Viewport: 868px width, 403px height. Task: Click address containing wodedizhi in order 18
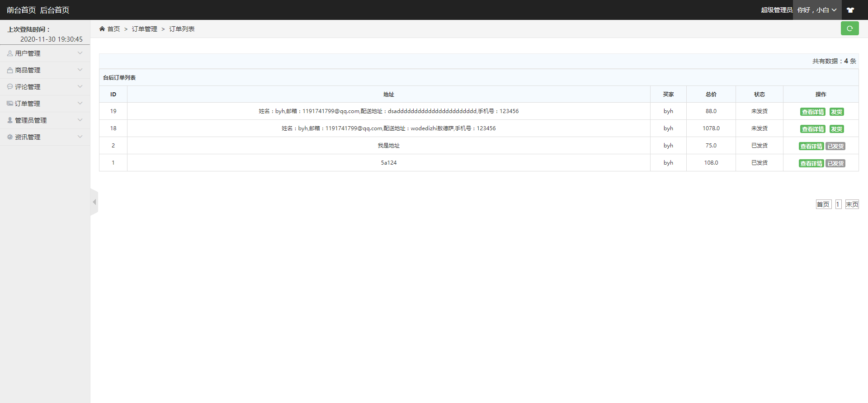click(389, 128)
